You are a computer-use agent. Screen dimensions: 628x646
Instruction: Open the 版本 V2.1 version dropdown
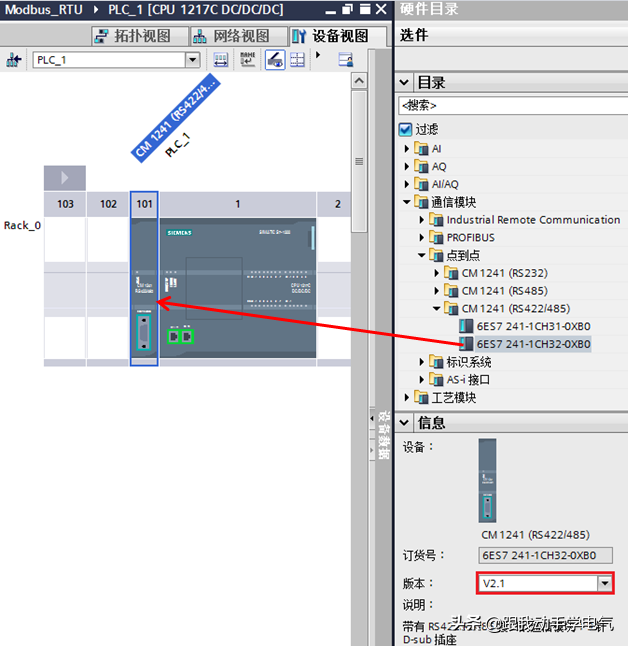point(603,582)
